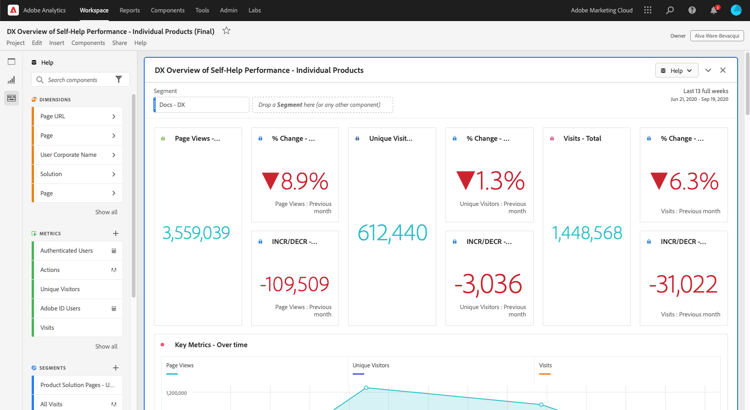
Task: Switch to Panels icon in left rail
Action: [11, 61]
